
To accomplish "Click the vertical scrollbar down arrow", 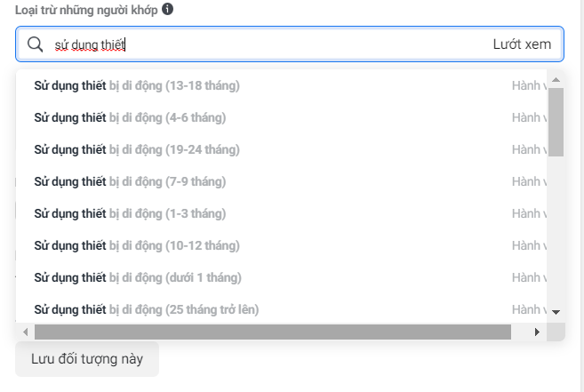I will point(556,312).
